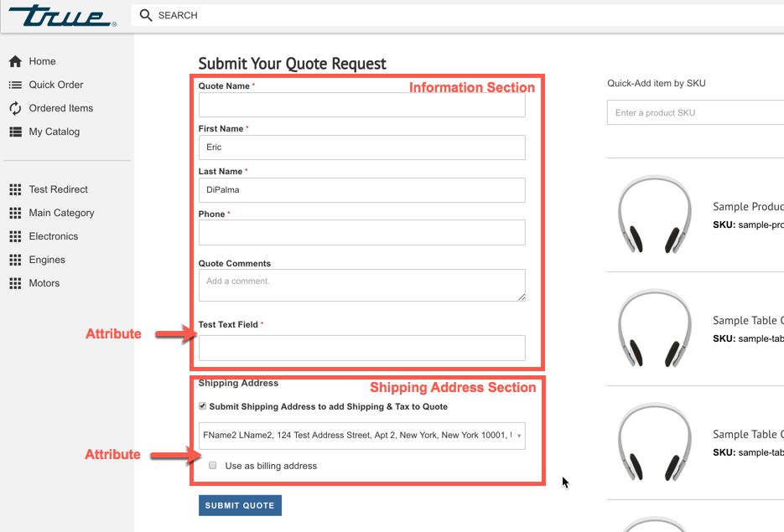Expand the shipping address dropdown

(x=362, y=436)
